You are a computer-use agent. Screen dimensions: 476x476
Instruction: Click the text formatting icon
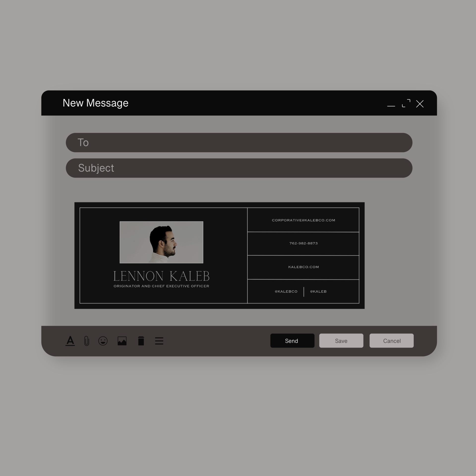(x=70, y=341)
